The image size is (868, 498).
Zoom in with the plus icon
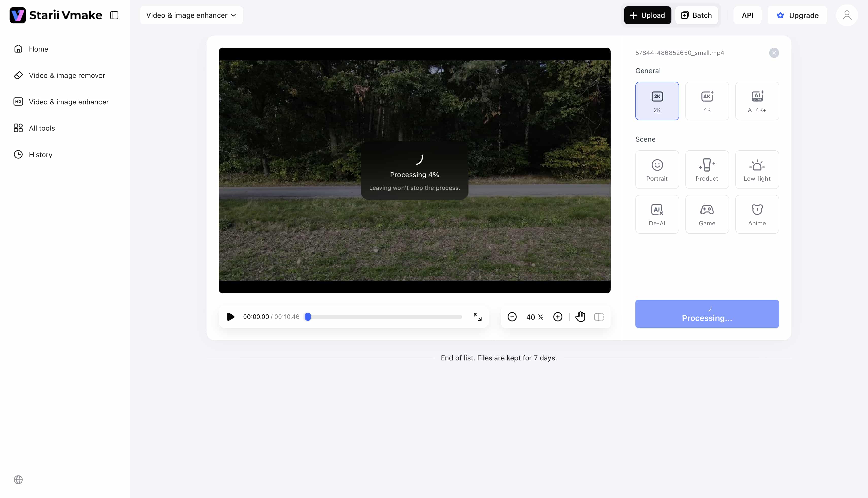[x=557, y=317]
